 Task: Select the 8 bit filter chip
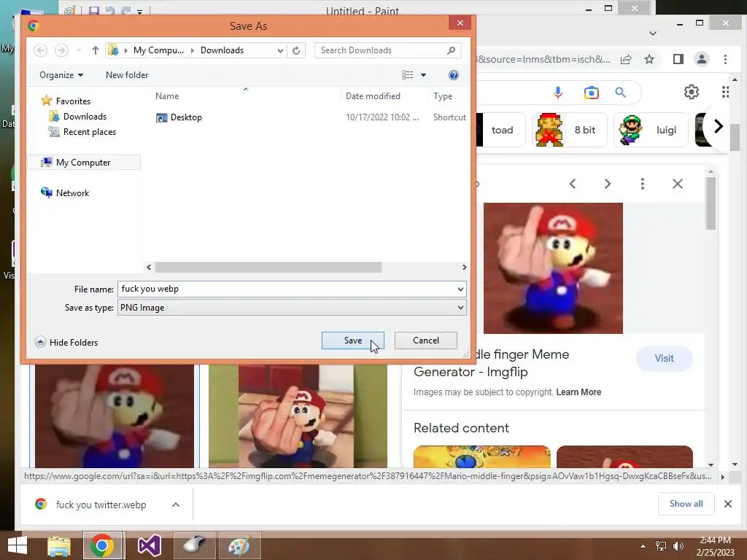pos(569,130)
